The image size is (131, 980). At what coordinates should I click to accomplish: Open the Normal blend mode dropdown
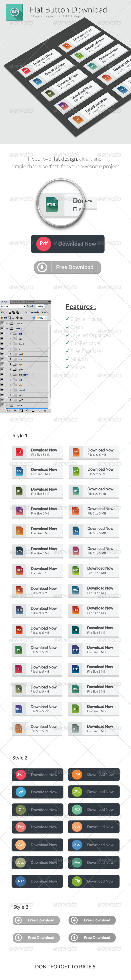[13, 306]
